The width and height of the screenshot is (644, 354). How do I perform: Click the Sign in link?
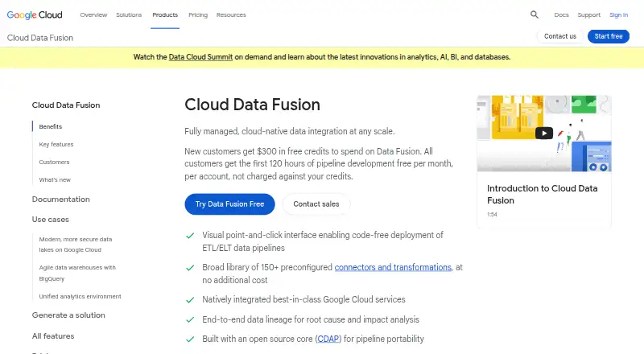click(x=618, y=14)
